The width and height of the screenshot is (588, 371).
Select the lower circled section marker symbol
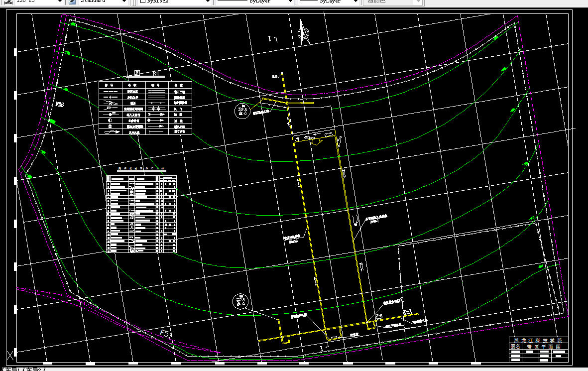[x=240, y=302]
